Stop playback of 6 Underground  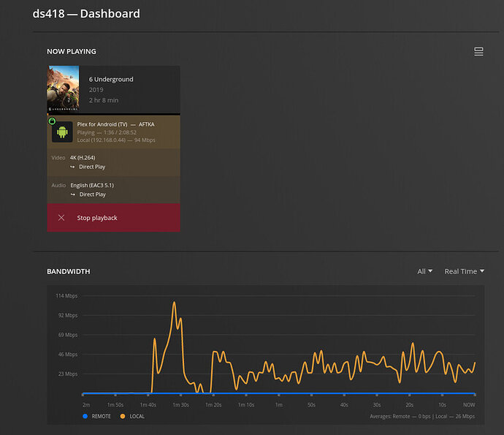tap(113, 218)
